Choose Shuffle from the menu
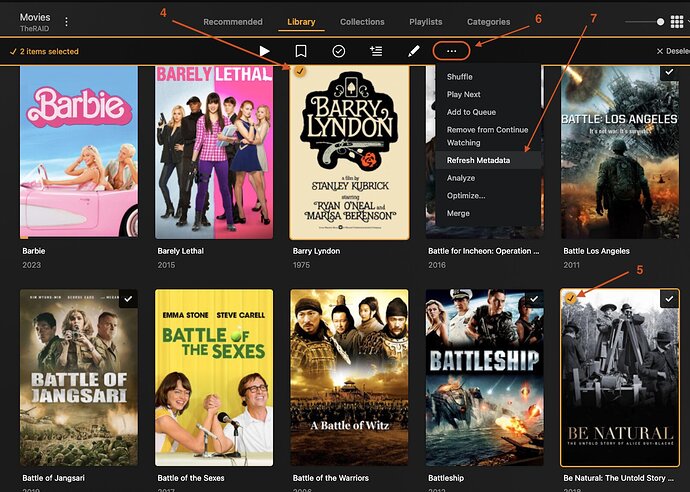This screenshot has width=690, height=492. [488, 77]
